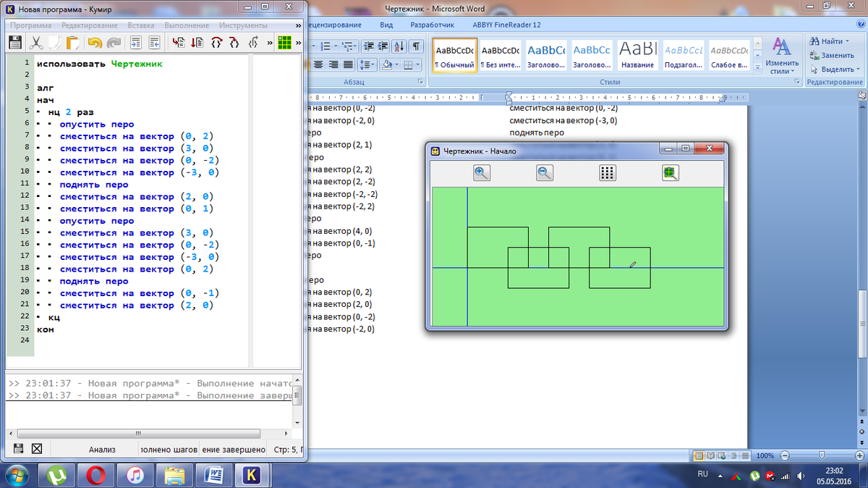Open the Выполнение menu in Kumir
The width and height of the screenshot is (868, 488).
click(186, 25)
